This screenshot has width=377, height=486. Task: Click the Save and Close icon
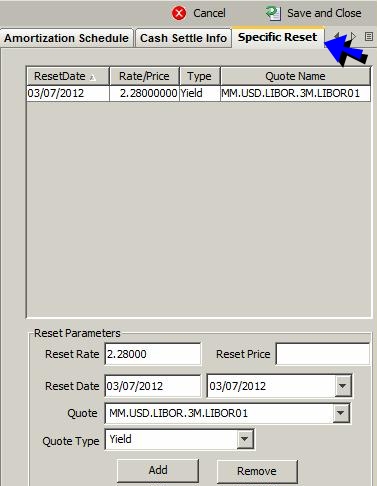click(273, 13)
